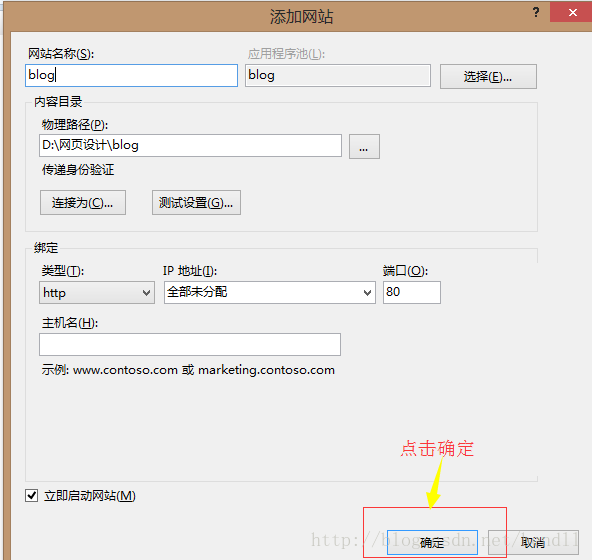The image size is (592, 560).
Task: Toggle the 立即启动网站 checkbox
Action: pos(32,495)
